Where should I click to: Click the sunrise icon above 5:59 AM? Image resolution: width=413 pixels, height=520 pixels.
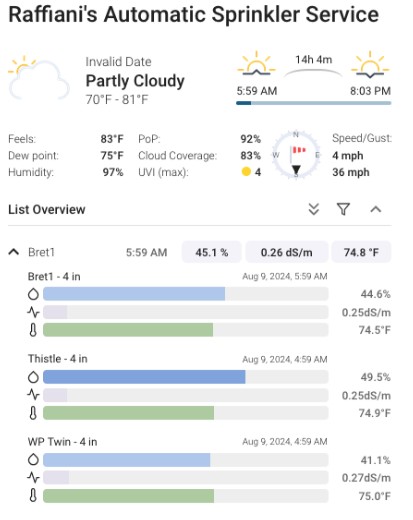(x=256, y=64)
